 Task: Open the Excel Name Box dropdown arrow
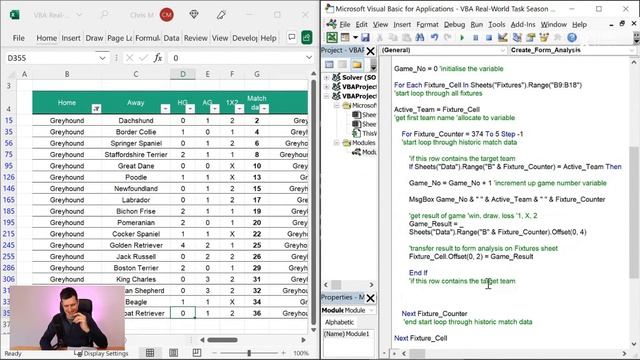[102, 58]
